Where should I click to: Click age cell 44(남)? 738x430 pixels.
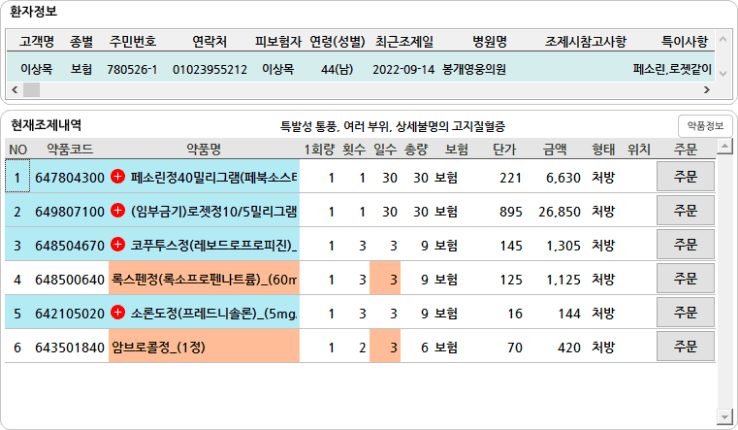pyautogui.click(x=337, y=70)
